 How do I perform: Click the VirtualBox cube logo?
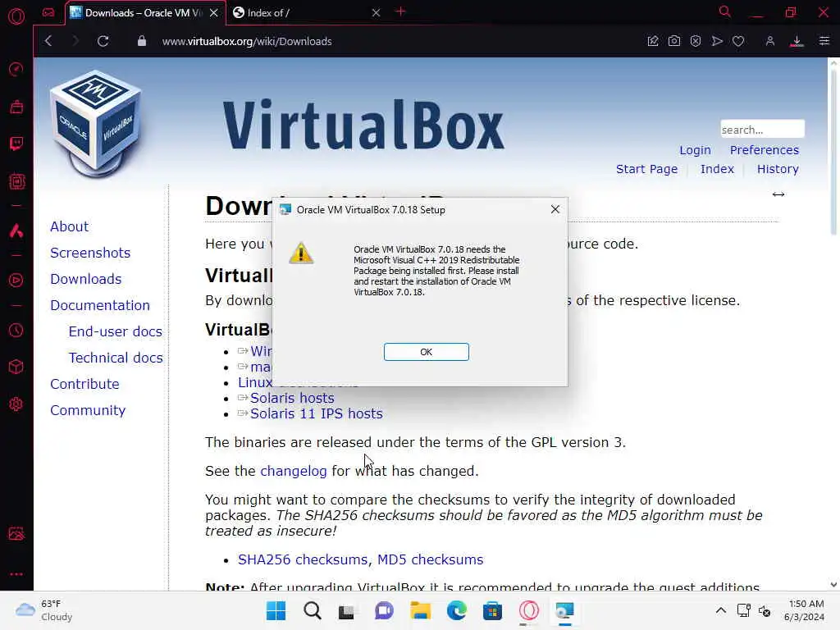96,125
